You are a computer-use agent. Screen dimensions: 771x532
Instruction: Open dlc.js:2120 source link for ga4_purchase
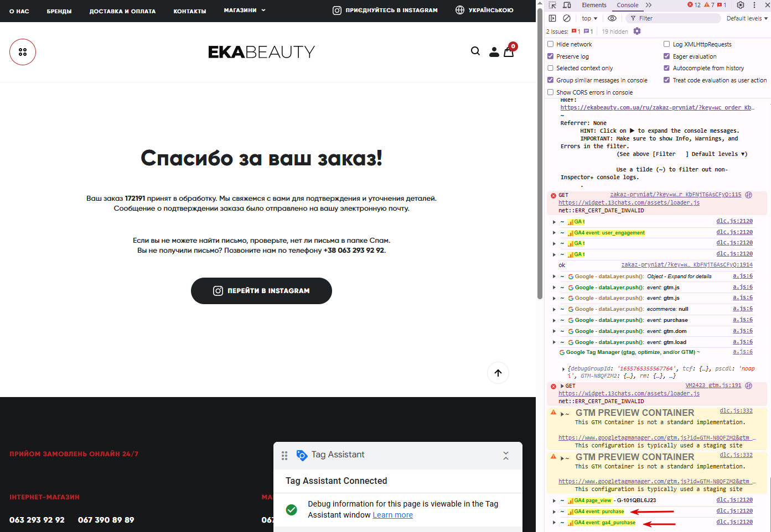tap(734, 522)
